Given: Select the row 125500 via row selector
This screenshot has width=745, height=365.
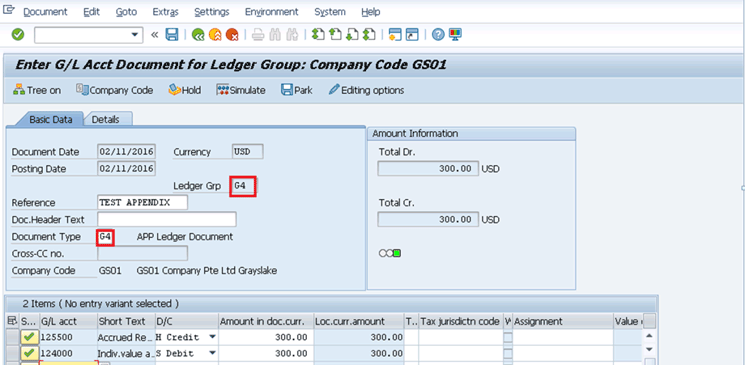Looking at the screenshot, I should point(12,337).
